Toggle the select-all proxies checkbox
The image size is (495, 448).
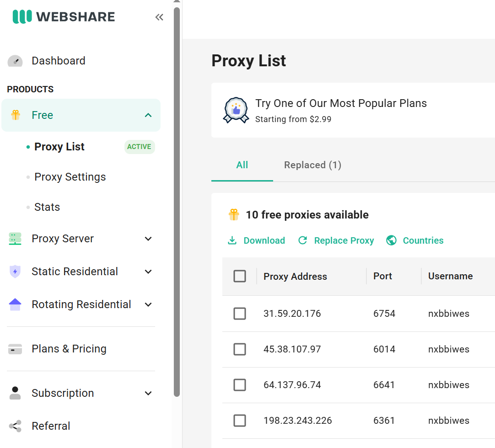[240, 276]
